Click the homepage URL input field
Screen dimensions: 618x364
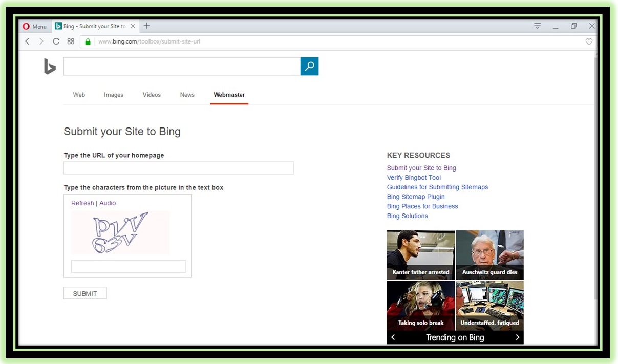click(179, 168)
